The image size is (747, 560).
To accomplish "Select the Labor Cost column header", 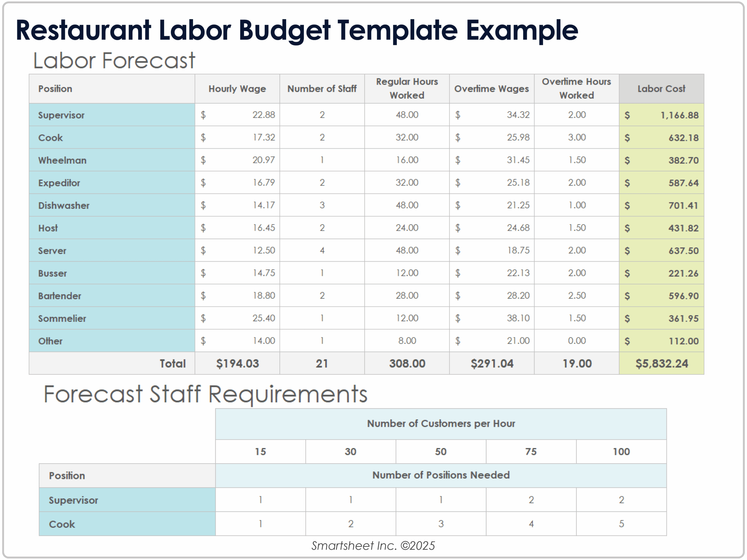I will (661, 88).
